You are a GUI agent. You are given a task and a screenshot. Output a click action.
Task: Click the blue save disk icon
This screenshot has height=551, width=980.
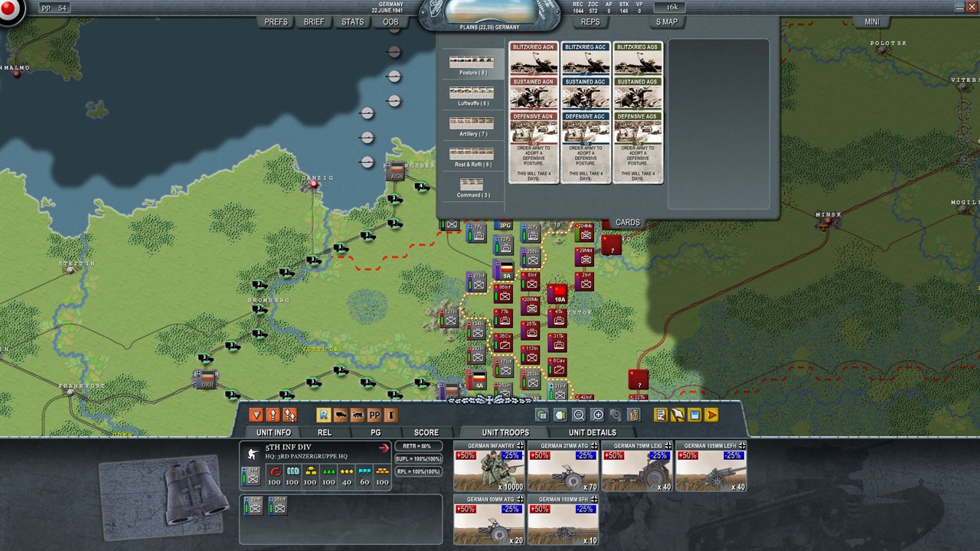[694, 415]
